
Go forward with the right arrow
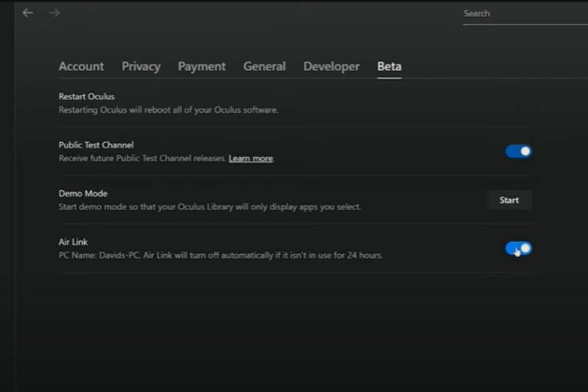[55, 13]
